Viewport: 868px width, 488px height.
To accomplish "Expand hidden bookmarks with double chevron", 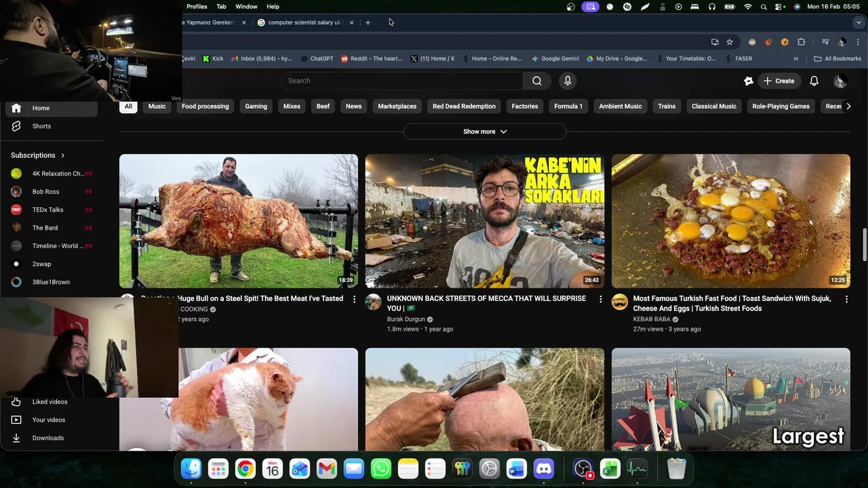I will click(x=796, y=59).
